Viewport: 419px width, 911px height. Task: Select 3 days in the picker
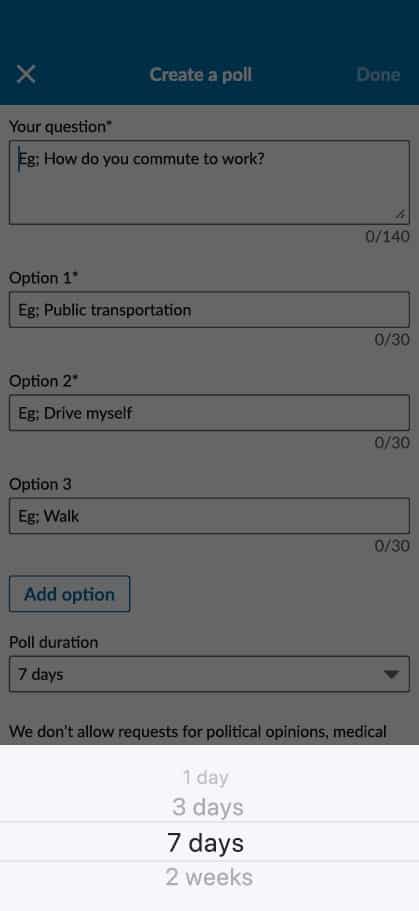click(x=207, y=807)
